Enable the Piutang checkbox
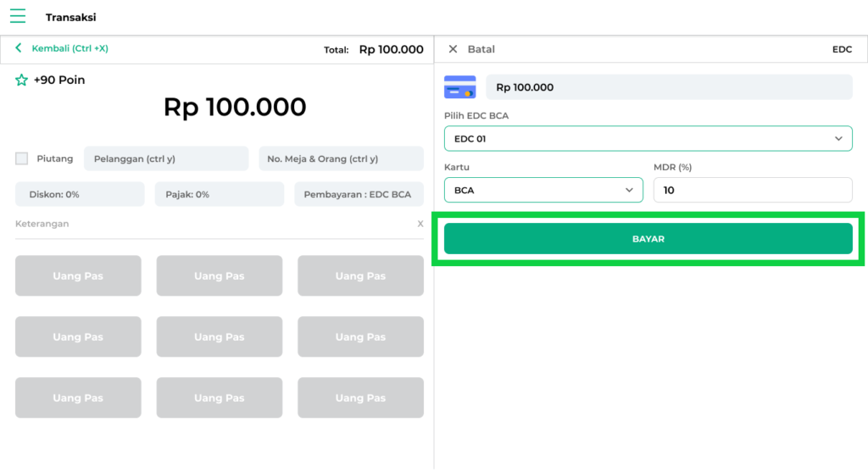The image size is (868, 472). (22, 158)
